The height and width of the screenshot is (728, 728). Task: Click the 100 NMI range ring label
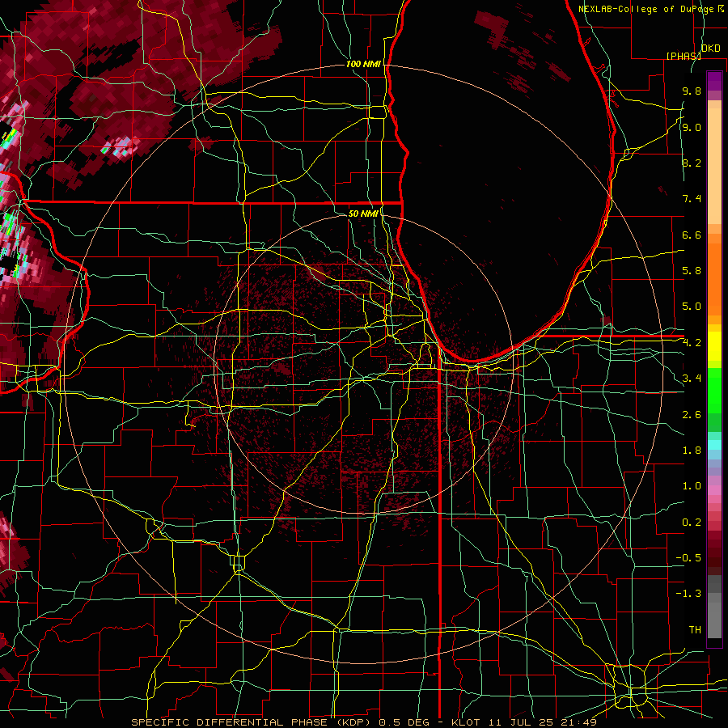pos(363,64)
